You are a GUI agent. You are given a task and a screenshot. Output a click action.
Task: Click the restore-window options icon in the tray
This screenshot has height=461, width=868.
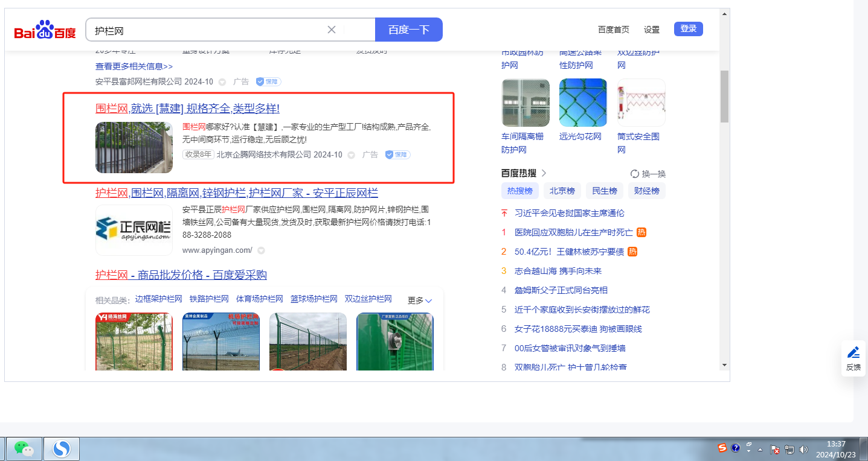749,444
